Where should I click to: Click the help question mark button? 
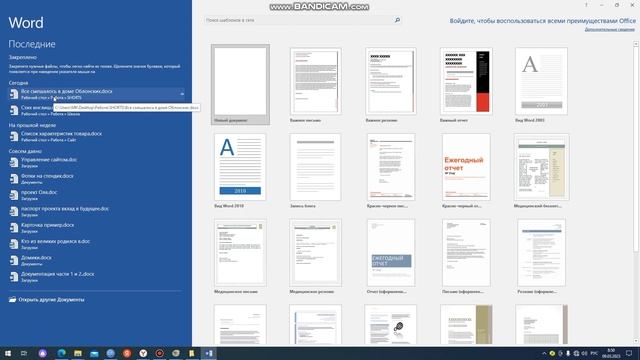pos(586,5)
